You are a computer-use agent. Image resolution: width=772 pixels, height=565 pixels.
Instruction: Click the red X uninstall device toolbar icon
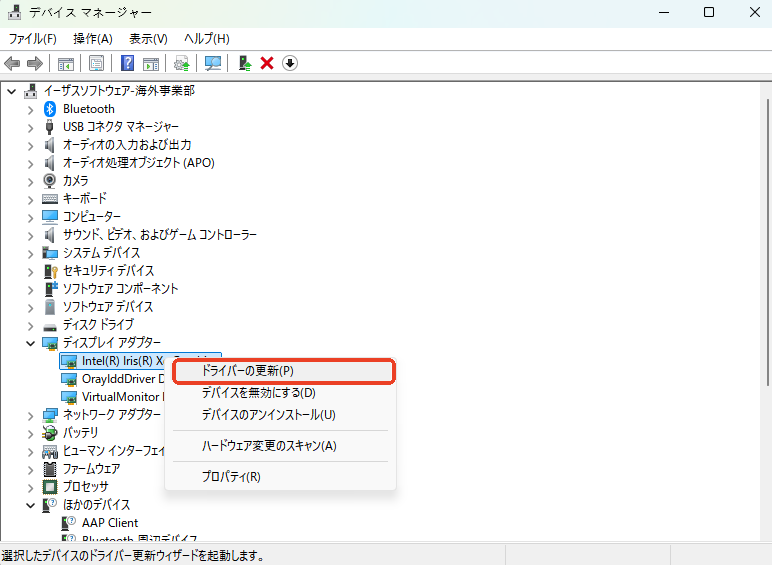[x=267, y=63]
